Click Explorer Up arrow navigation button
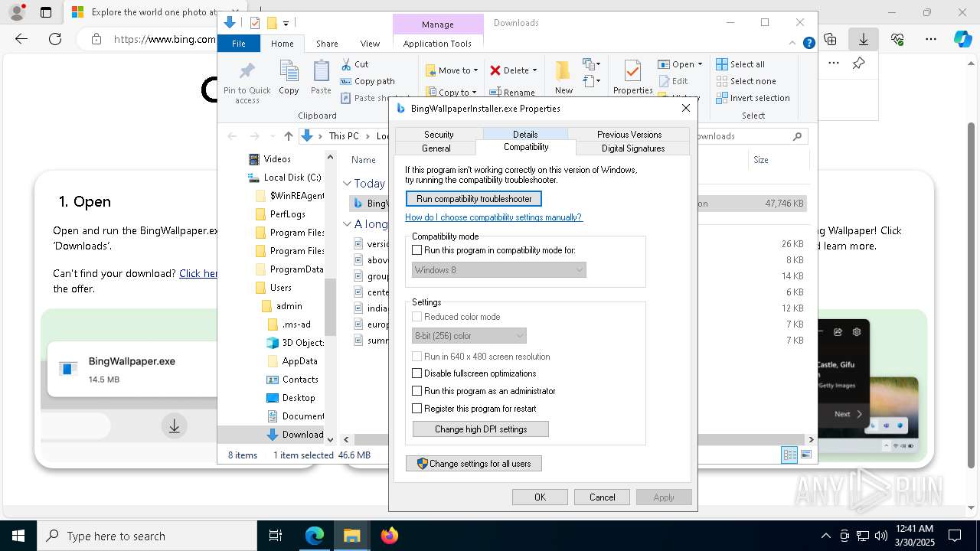Viewport: 980px width, 551px height. pyautogui.click(x=288, y=136)
